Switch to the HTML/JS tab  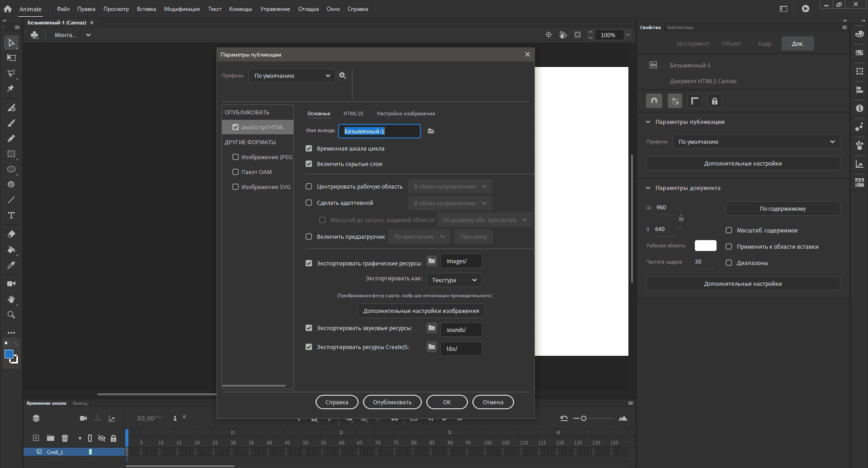354,113
